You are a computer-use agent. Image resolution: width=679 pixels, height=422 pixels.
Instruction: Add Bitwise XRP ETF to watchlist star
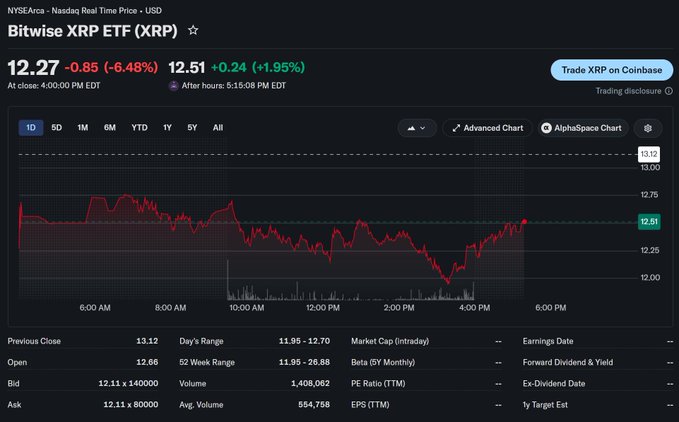[x=193, y=30]
